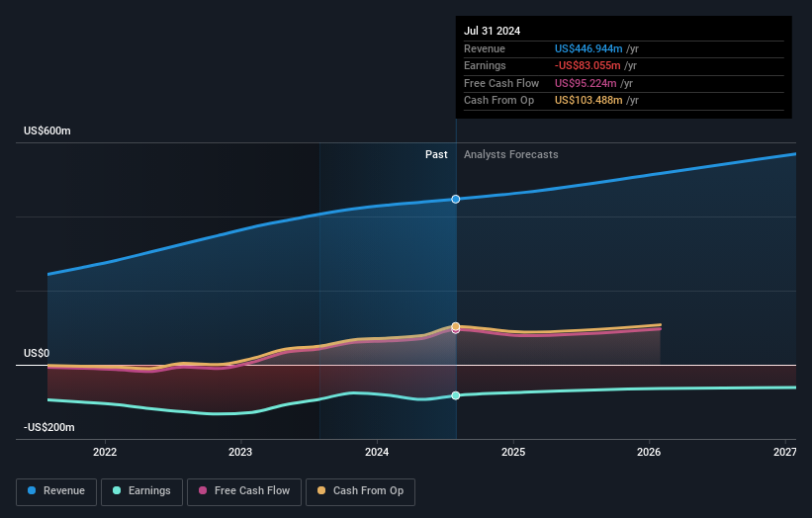Click the US$95.224m free cash flow value

(x=586, y=83)
